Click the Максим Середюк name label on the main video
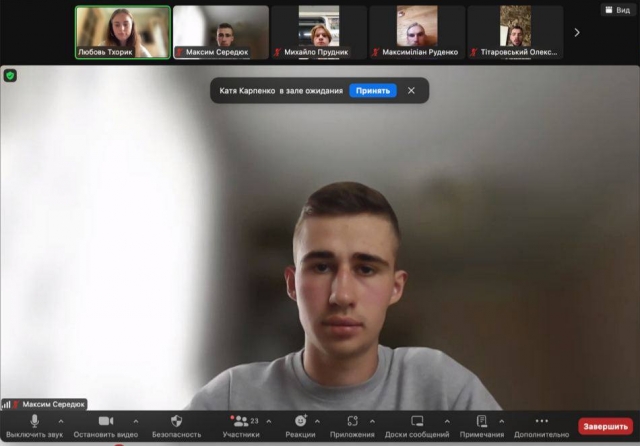The height and width of the screenshot is (446, 640). [x=53, y=404]
